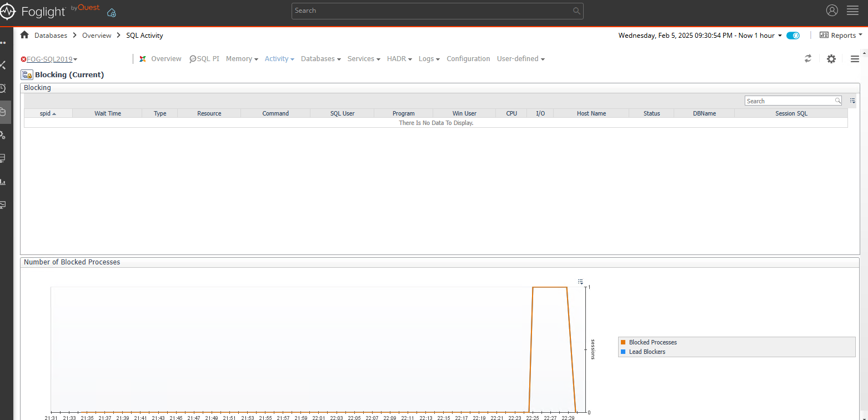Click the Blocking table search field
The width and height of the screenshot is (868, 420).
pos(789,101)
